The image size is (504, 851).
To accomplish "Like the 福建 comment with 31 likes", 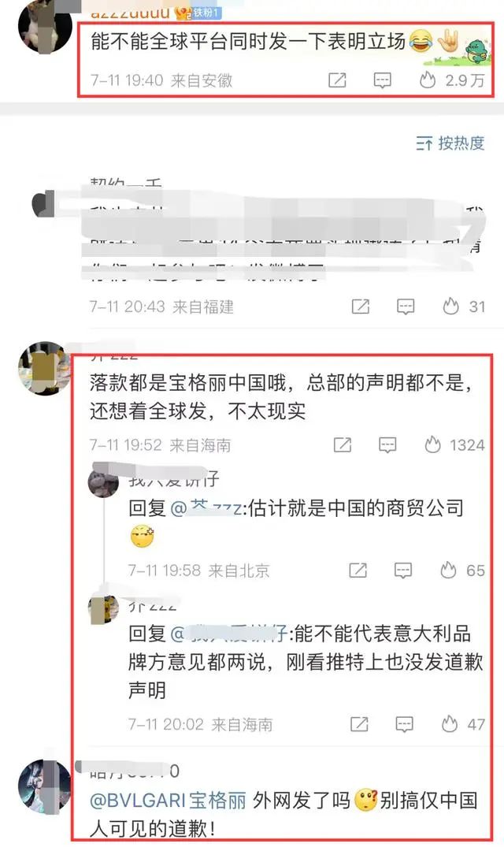I will tap(450, 307).
